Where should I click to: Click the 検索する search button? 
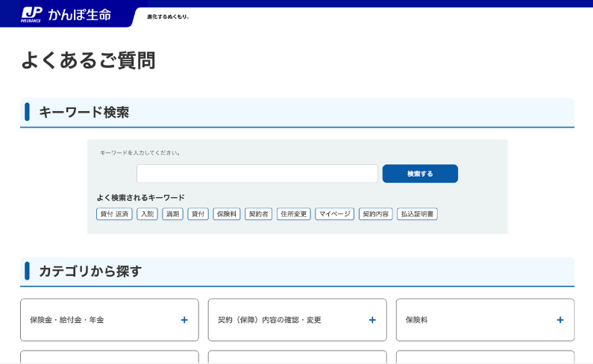tap(420, 174)
